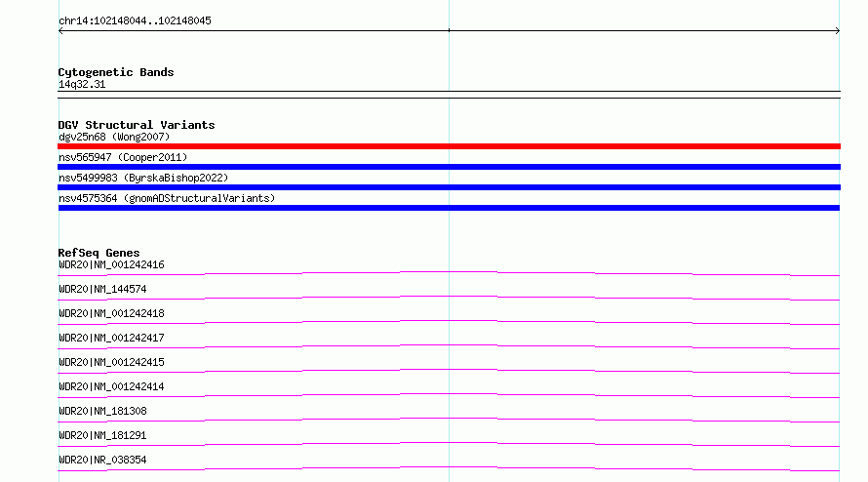Select the DGV Structural Variants track heading
Viewport: 868px width, 482px height.
137,125
